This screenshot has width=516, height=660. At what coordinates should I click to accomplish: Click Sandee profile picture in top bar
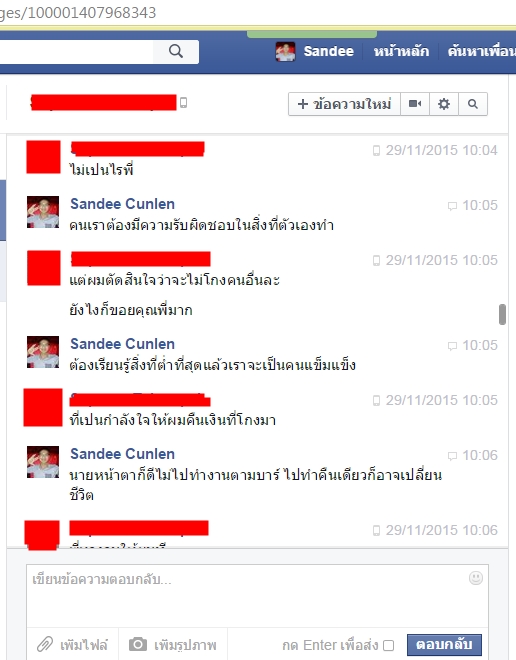click(x=285, y=52)
